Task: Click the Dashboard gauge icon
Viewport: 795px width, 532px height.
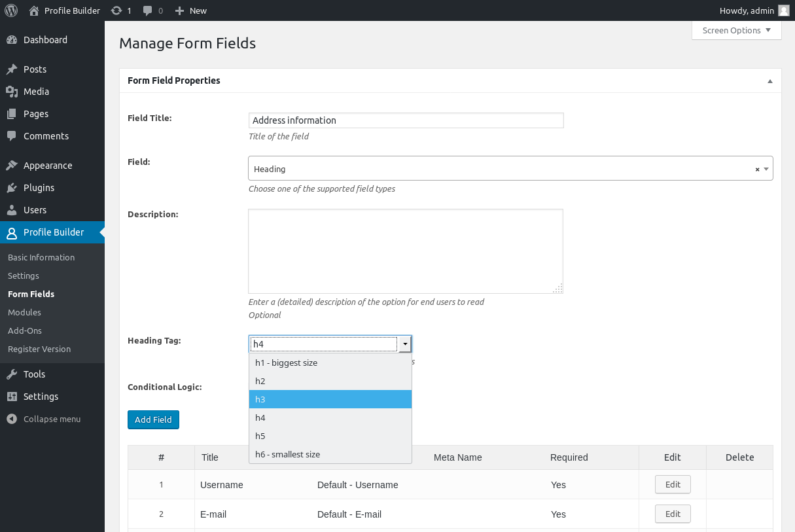Action: (12, 40)
